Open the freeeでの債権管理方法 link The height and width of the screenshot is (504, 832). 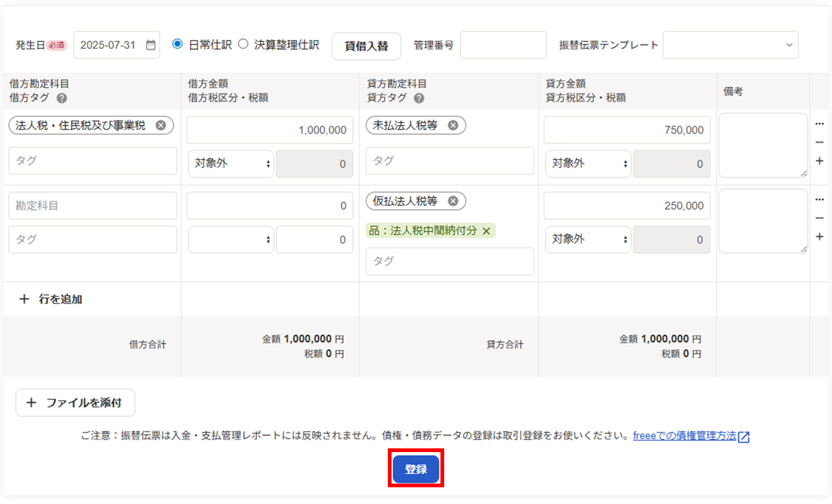[684, 436]
